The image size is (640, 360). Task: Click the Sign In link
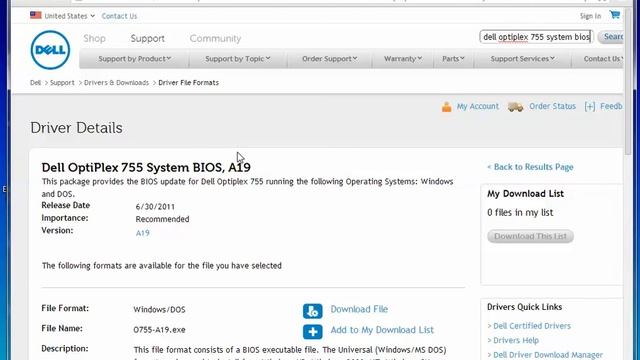pyautogui.click(x=590, y=16)
